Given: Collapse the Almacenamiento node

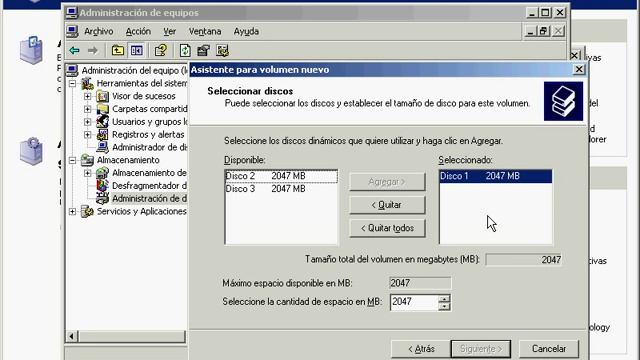Looking at the screenshot, I should [72, 160].
